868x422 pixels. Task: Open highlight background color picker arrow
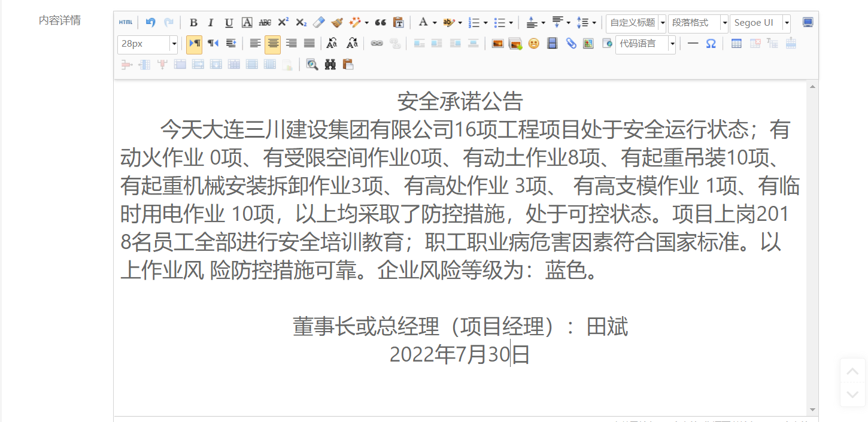point(460,23)
